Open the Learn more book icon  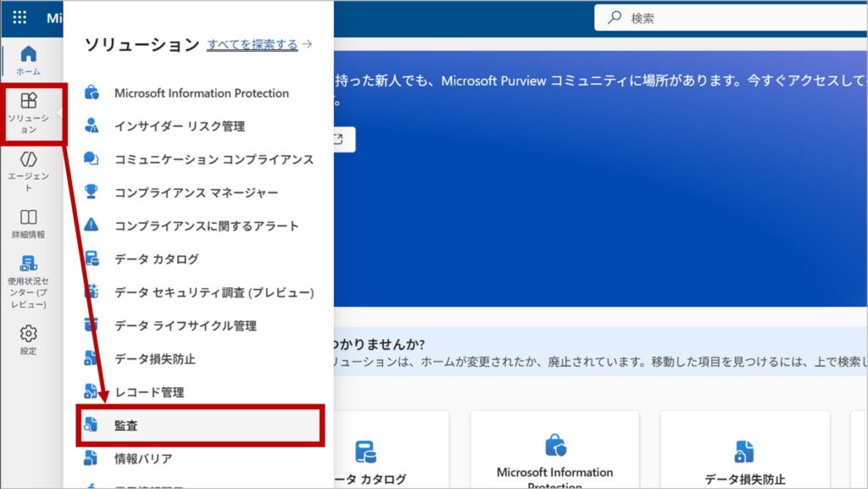[28, 224]
